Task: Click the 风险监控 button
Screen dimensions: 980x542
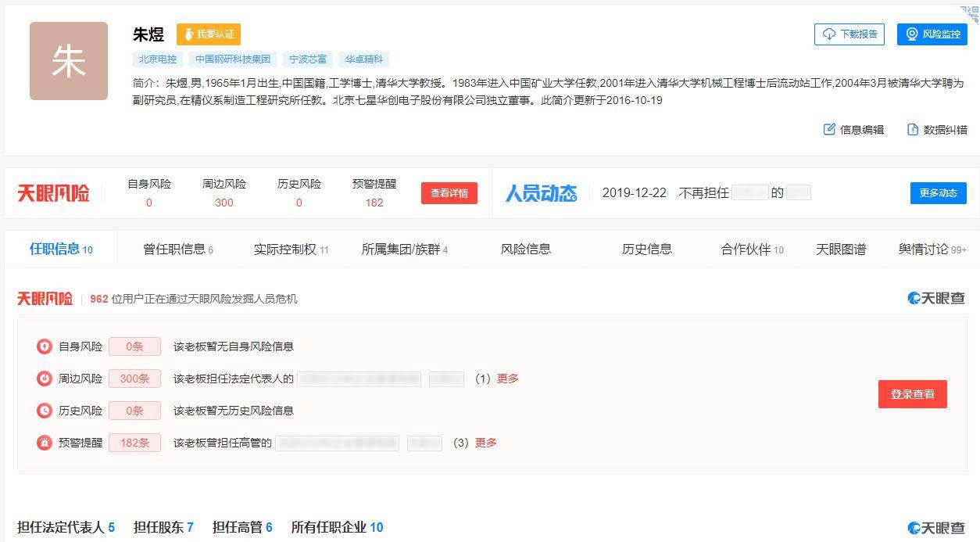Action: [932, 34]
